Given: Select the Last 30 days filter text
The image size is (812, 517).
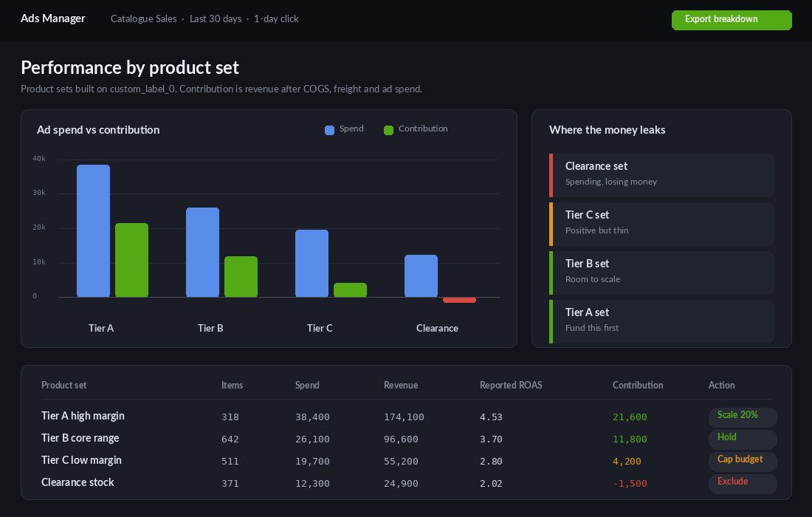Looking at the screenshot, I should 216,18.
